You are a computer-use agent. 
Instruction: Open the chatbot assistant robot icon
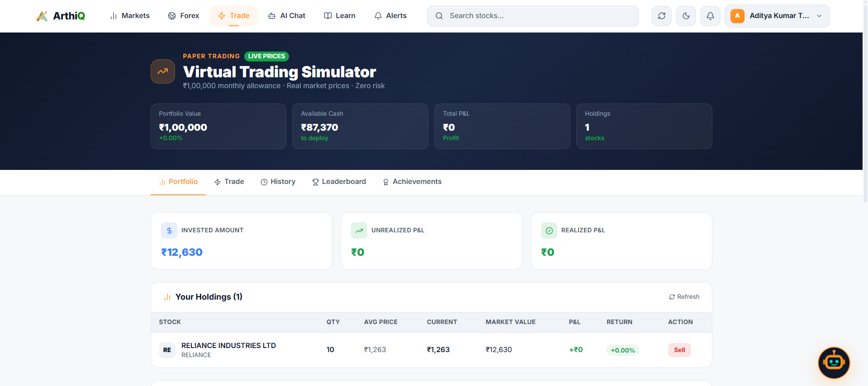[834, 362]
